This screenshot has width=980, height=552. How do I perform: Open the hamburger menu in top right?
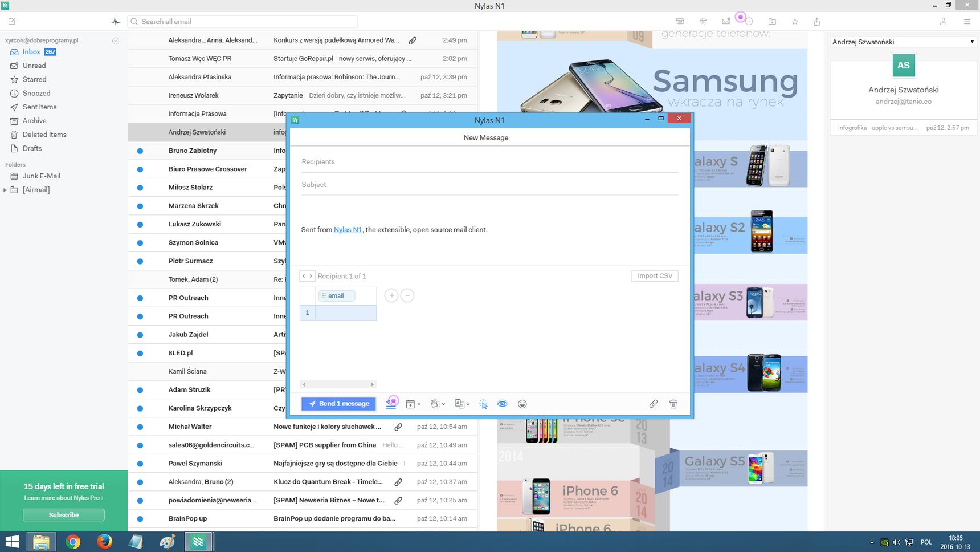point(967,22)
